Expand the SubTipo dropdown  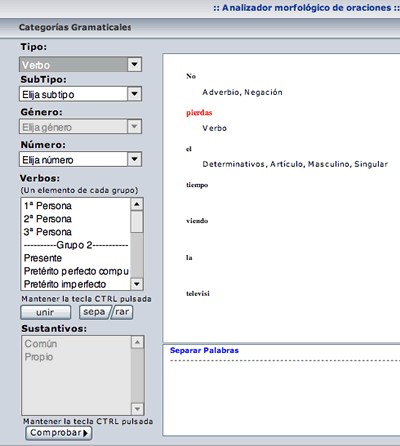(80, 94)
